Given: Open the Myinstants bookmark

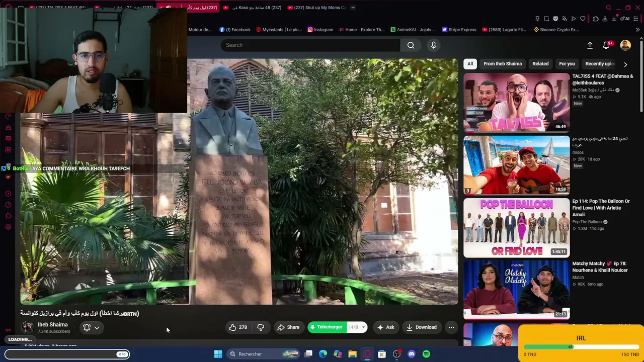Looking at the screenshot, I should pyautogui.click(x=279, y=30).
